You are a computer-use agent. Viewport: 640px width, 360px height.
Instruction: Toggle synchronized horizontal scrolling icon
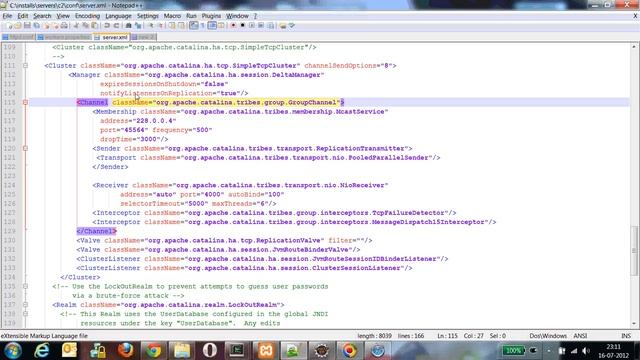[x=181, y=25]
